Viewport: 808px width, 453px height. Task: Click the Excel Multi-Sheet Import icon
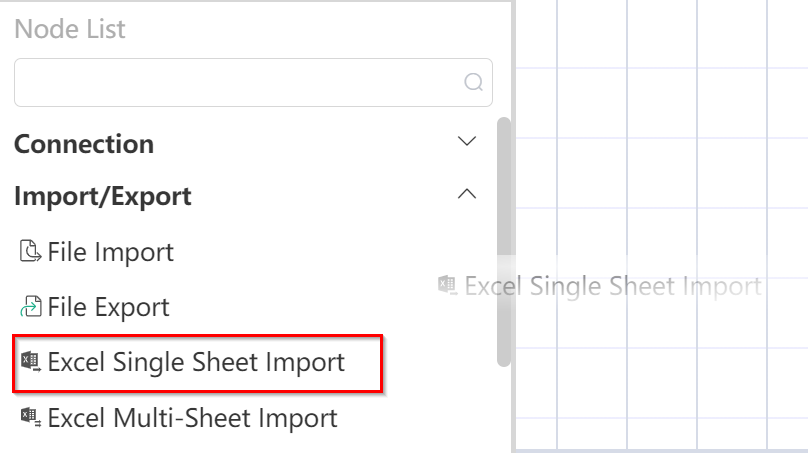31,416
